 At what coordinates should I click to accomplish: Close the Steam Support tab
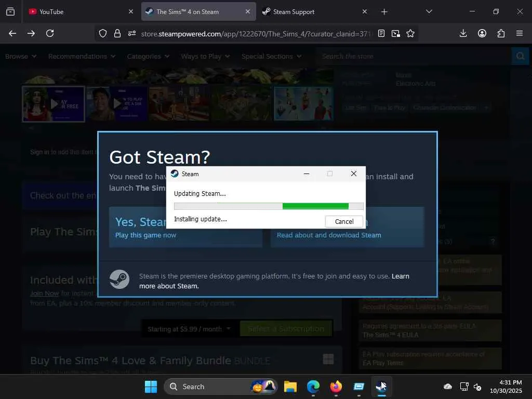coord(364,11)
